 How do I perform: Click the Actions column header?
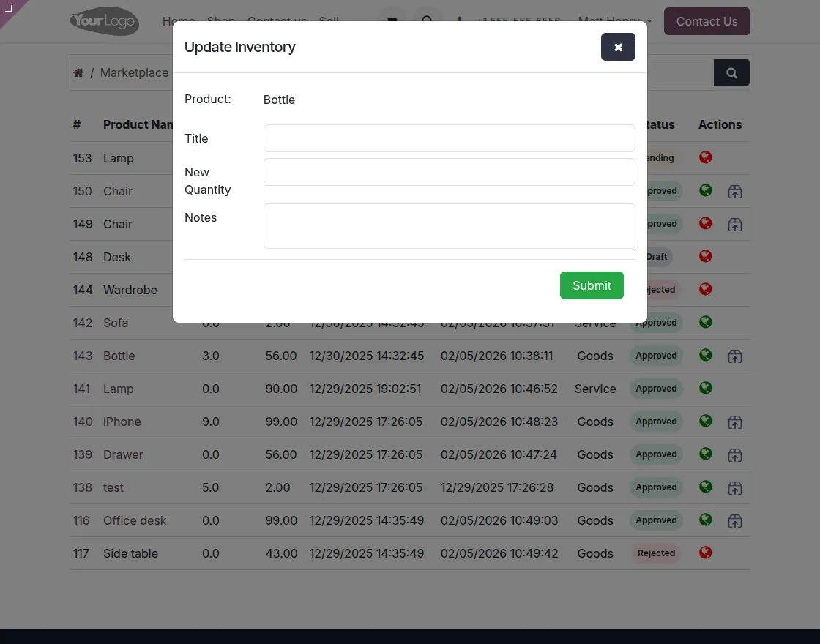pyautogui.click(x=720, y=124)
